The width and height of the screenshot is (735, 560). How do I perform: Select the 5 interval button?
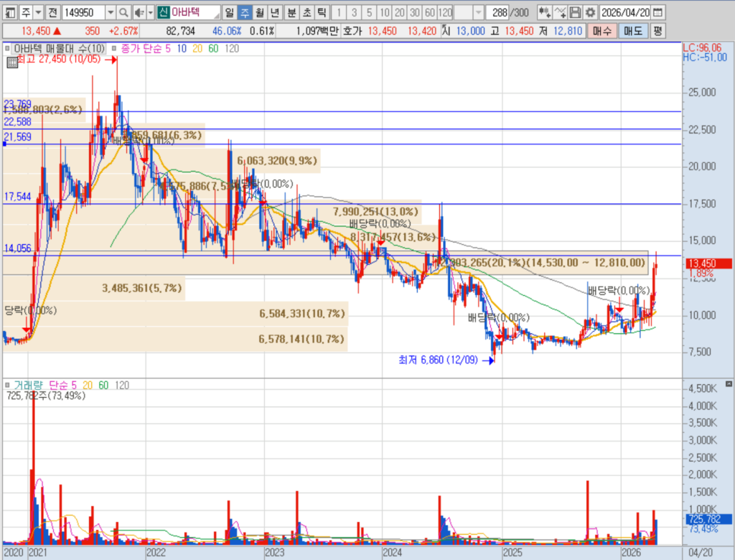(x=370, y=12)
